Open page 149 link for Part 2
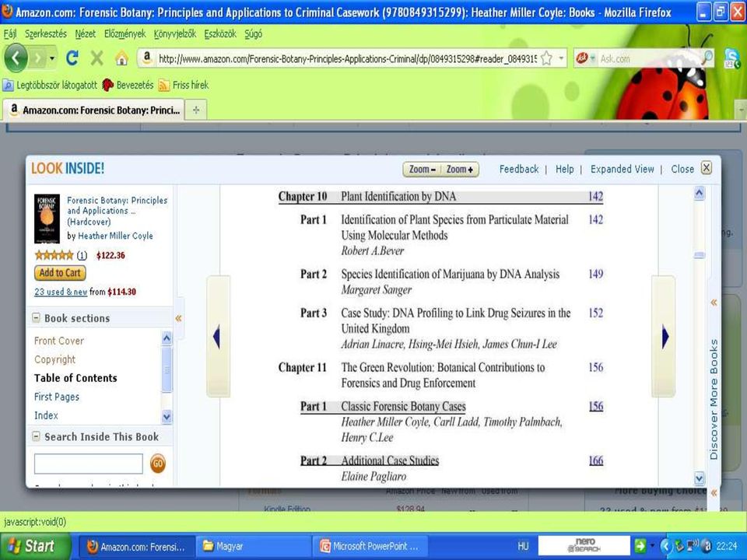This screenshot has height=560, width=747. click(x=595, y=274)
